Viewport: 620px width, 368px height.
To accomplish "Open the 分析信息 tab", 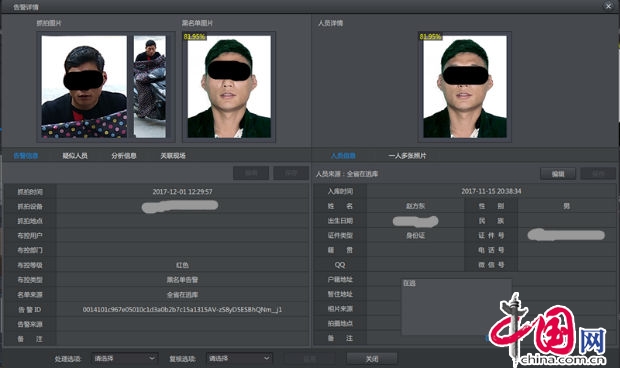I will (124, 156).
